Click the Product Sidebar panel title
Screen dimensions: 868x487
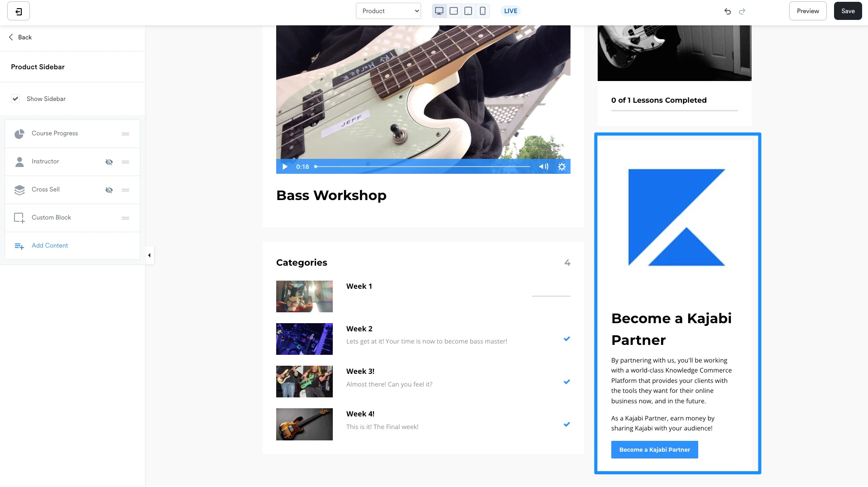pyautogui.click(x=38, y=67)
